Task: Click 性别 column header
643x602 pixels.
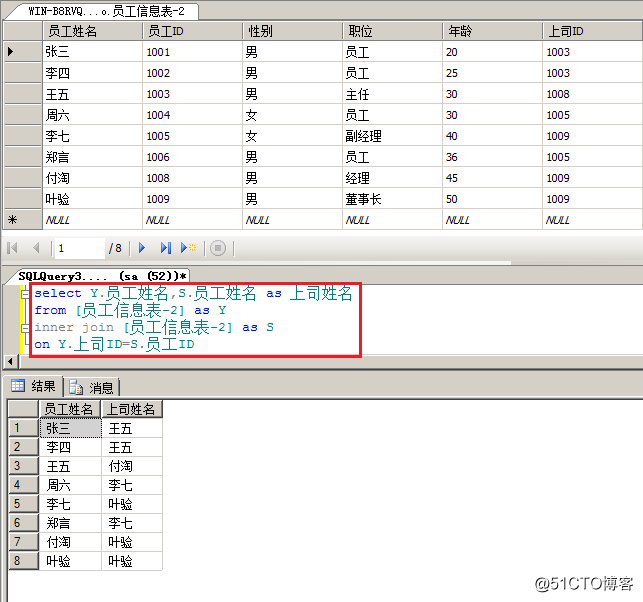Action: click(x=293, y=31)
